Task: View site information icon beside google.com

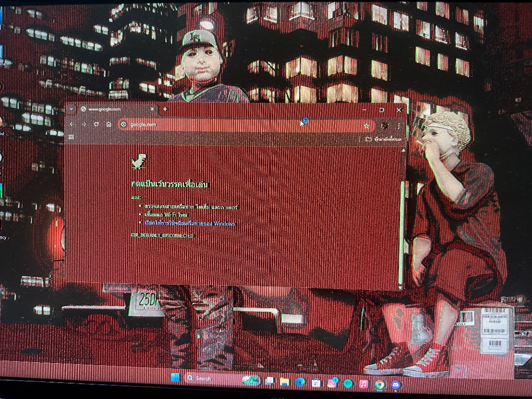Action: pos(124,125)
